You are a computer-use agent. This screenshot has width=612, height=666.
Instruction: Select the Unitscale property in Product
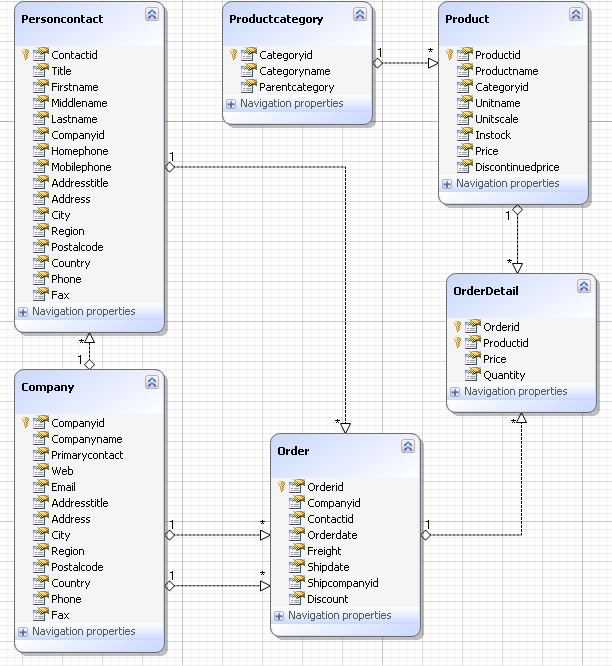tap(497, 119)
